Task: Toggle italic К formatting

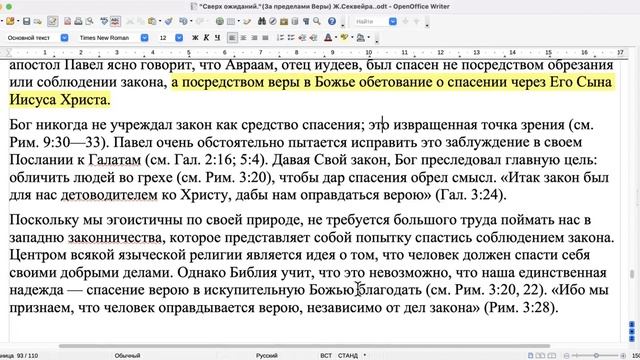Action: click(206, 38)
